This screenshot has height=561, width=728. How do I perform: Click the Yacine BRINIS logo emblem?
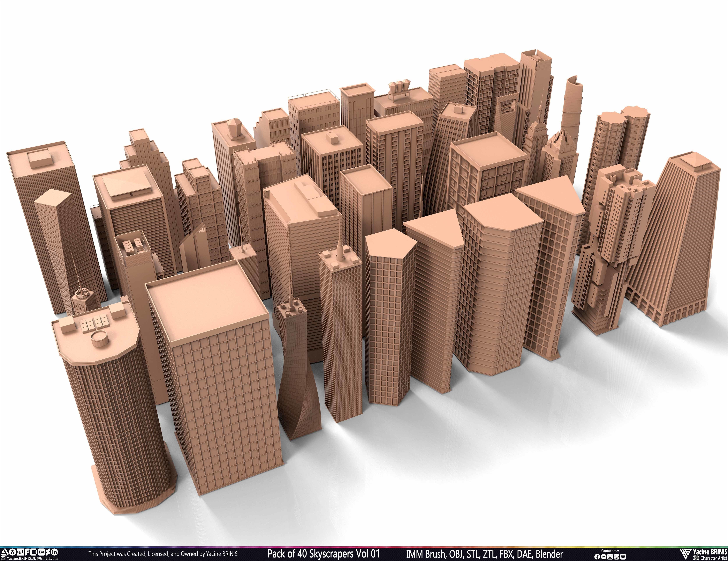(x=686, y=554)
